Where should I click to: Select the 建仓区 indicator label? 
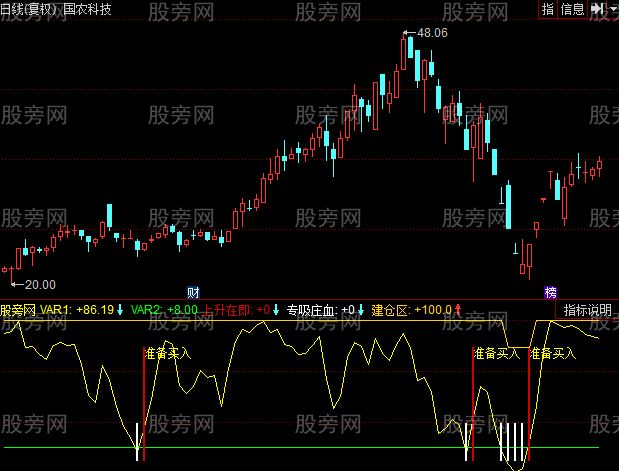pyautogui.click(x=390, y=310)
